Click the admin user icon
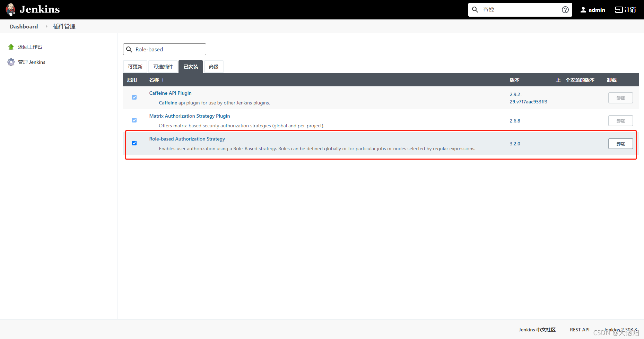The image size is (644, 339). point(583,10)
